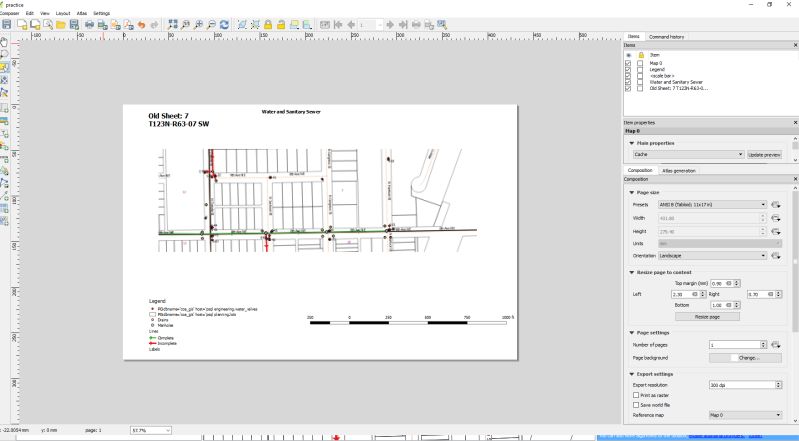This screenshot has height=441, width=799.
Task: Click the Group items icon
Action: pos(242,24)
